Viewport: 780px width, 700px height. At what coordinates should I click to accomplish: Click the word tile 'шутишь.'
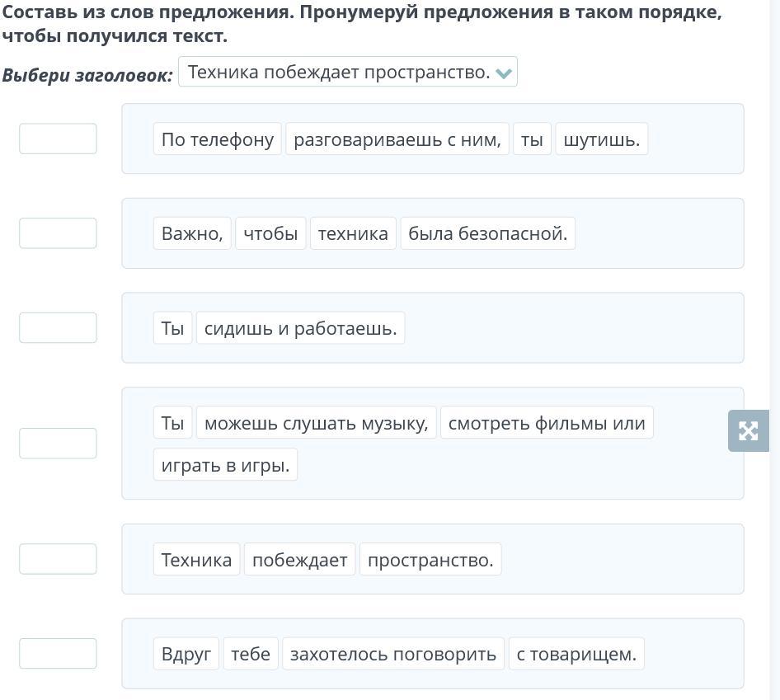(x=601, y=139)
